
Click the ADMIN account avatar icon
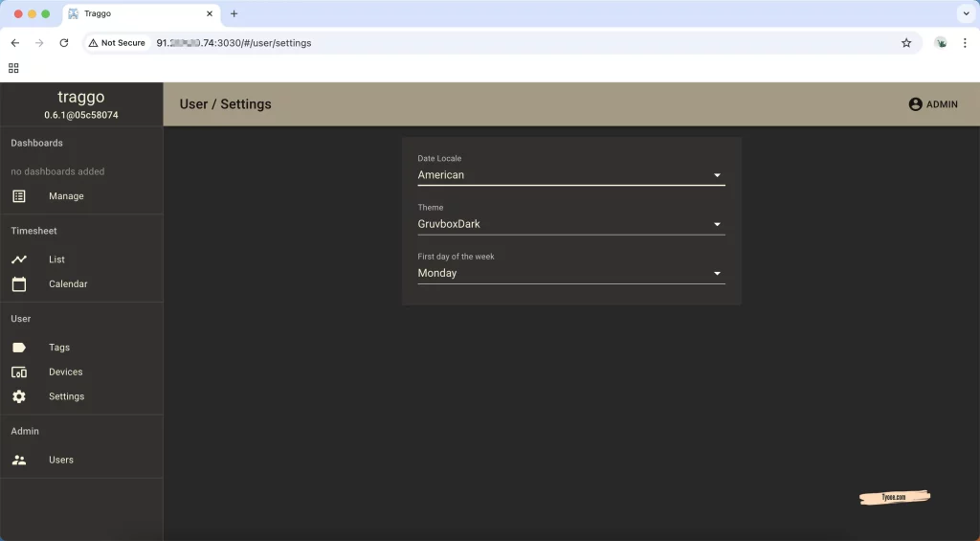[915, 104]
